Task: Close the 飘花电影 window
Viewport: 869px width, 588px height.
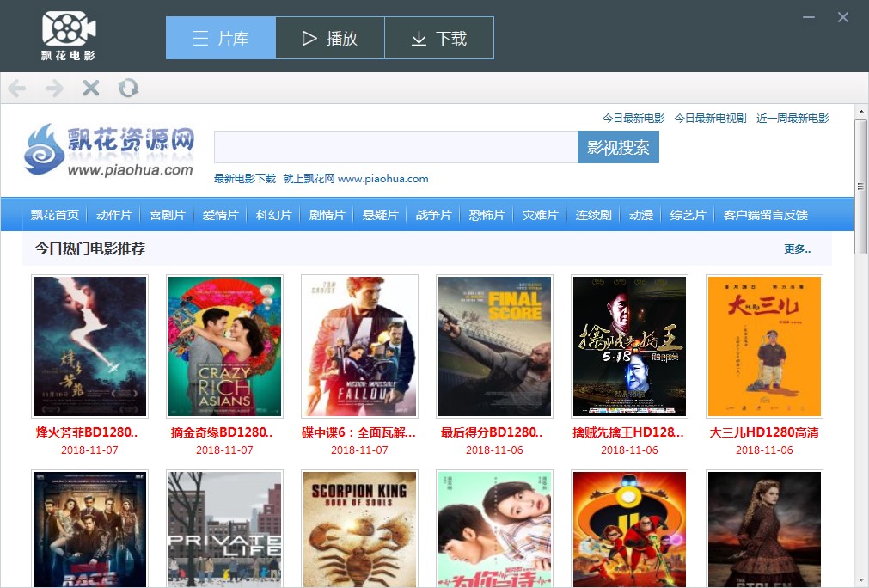Action: point(843,17)
